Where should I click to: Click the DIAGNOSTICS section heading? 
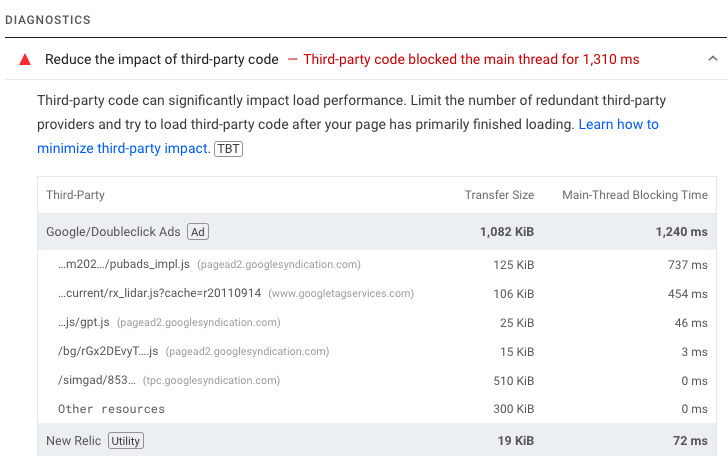[x=48, y=20]
